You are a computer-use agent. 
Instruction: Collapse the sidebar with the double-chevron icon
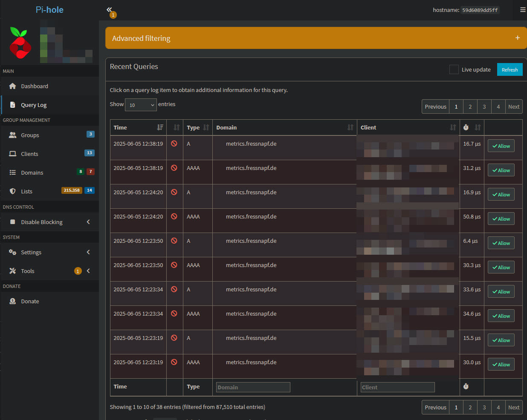[109, 9]
